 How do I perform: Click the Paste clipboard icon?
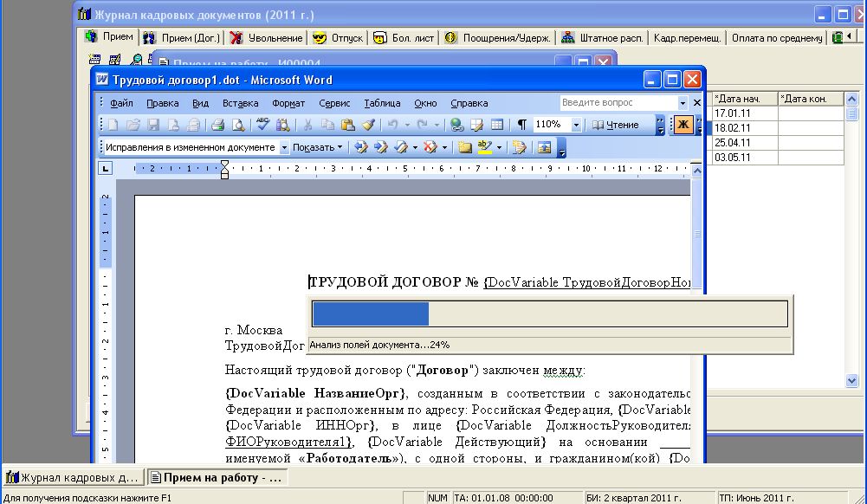point(348,125)
